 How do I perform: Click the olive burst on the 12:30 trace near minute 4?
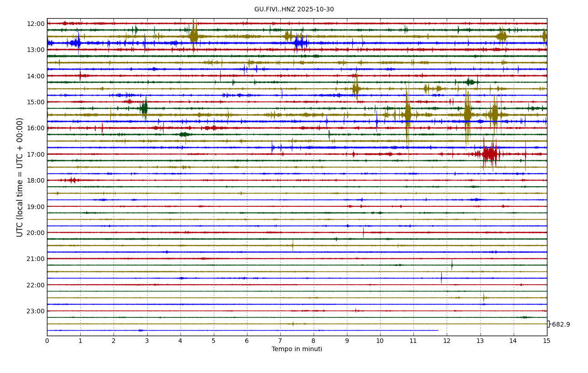(194, 36)
